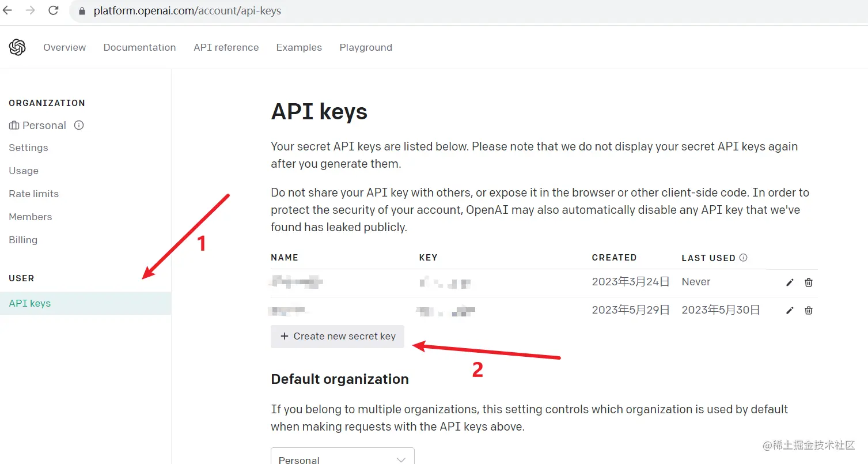Screen dimensions: 868x464
Task: Click the info icon next to Personal
Action: [79, 125]
